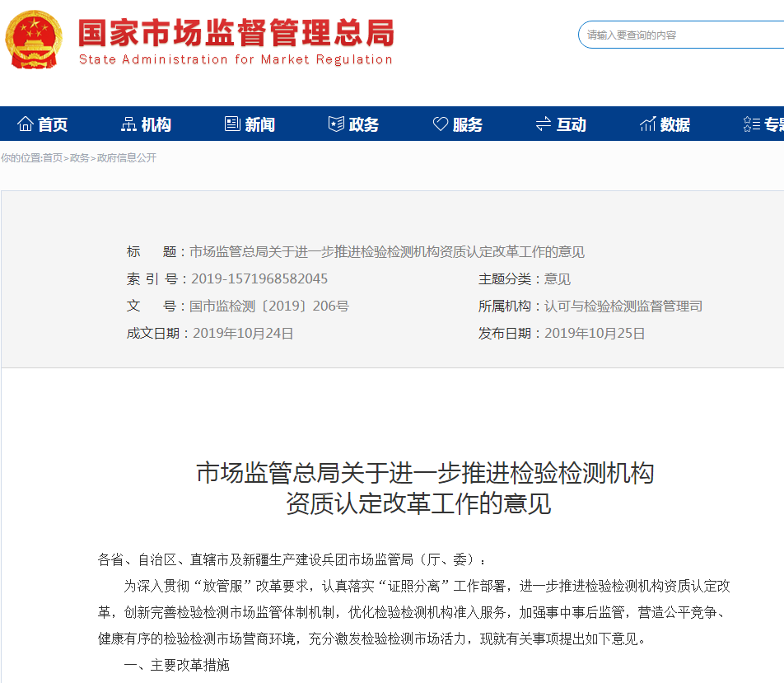Click the State Administration for Market Regulation subtitle
The height and width of the screenshot is (683, 784).
[236, 59]
